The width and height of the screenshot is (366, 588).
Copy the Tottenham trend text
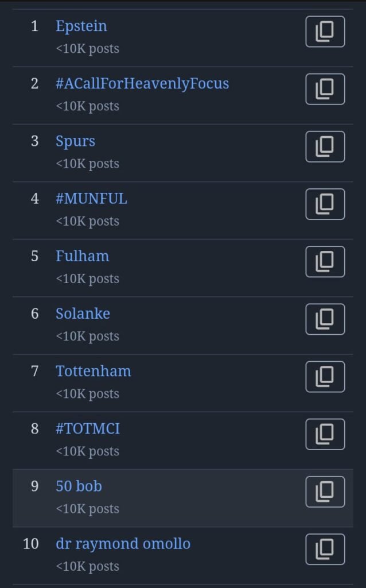(325, 377)
